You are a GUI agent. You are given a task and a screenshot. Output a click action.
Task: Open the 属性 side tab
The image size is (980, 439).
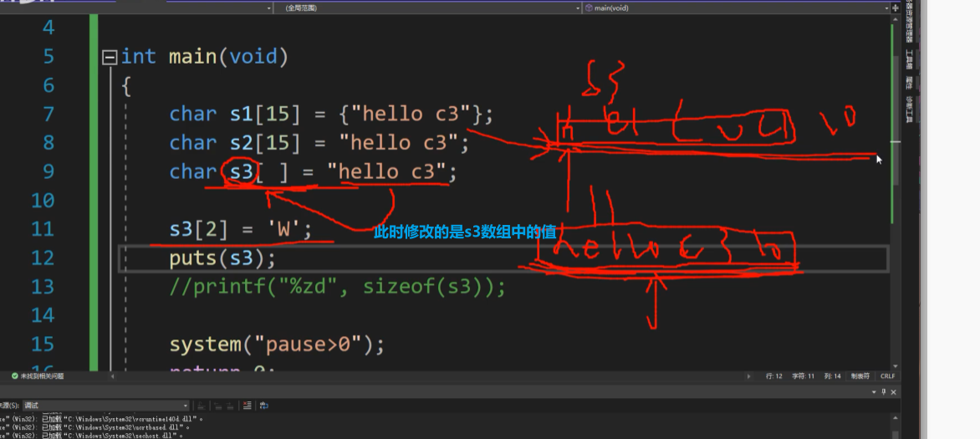point(910,82)
